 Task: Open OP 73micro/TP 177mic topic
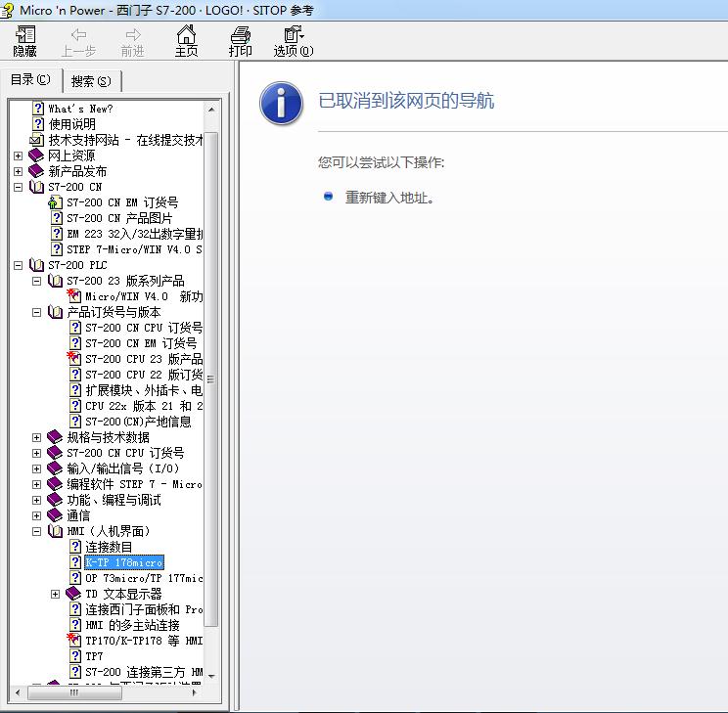coord(144,578)
